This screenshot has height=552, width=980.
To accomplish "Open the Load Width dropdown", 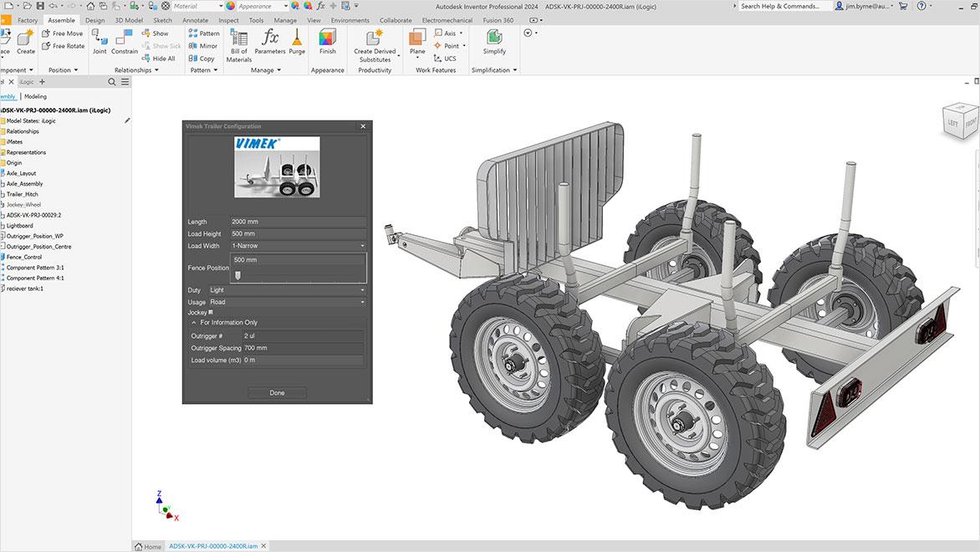I will point(298,246).
